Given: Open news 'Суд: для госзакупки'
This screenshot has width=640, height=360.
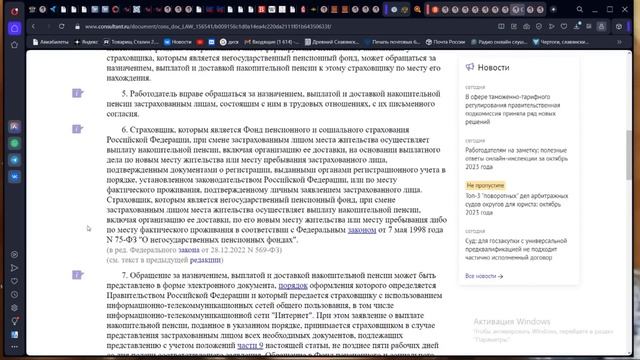Looking at the screenshot, I should pos(516,249).
